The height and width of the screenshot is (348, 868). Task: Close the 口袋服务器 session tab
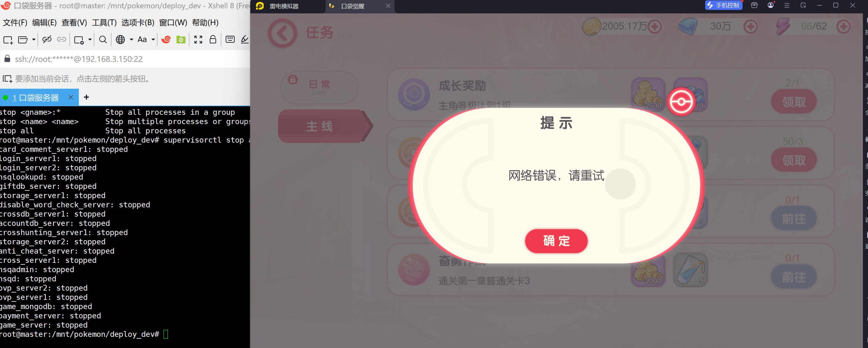point(71,97)
